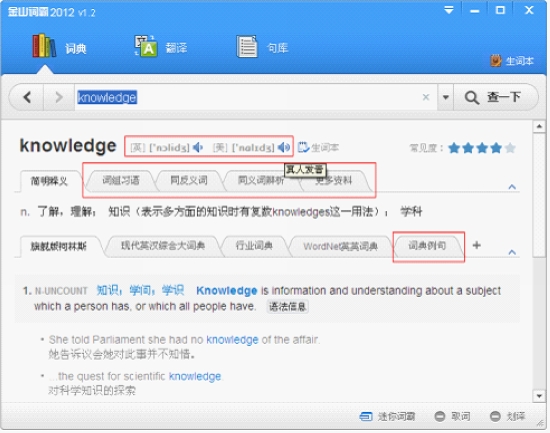550x433 pixels.
Task: Open the 句库 sentence library section
Action: [262, 47]
